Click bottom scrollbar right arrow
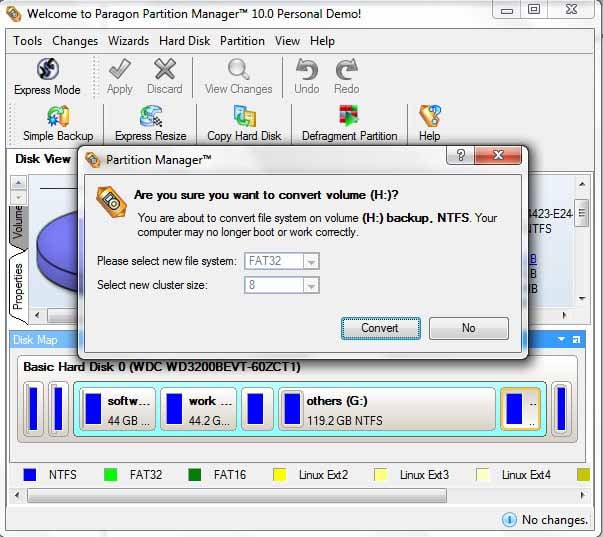603x537 pixels. coord(582,495)
